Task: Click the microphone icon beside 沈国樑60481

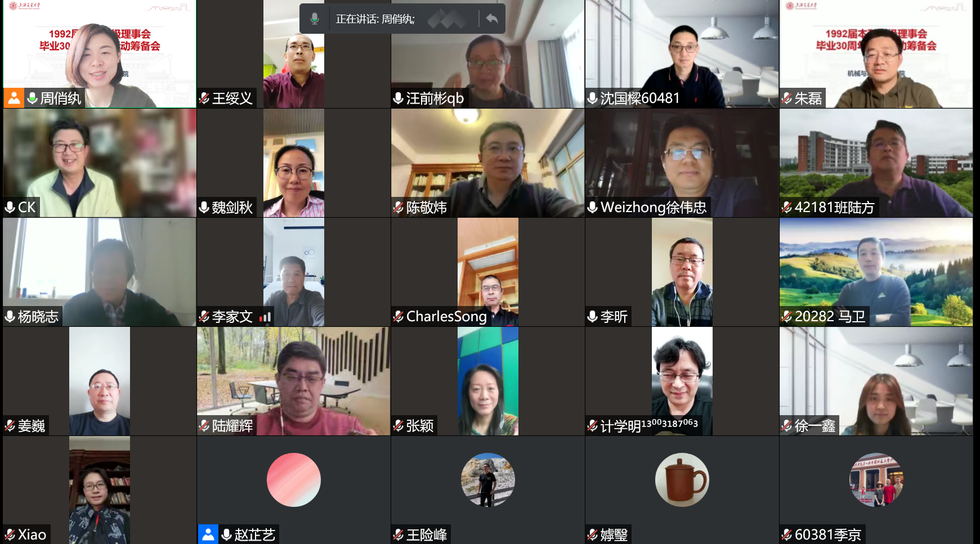Action: (592, 98)
